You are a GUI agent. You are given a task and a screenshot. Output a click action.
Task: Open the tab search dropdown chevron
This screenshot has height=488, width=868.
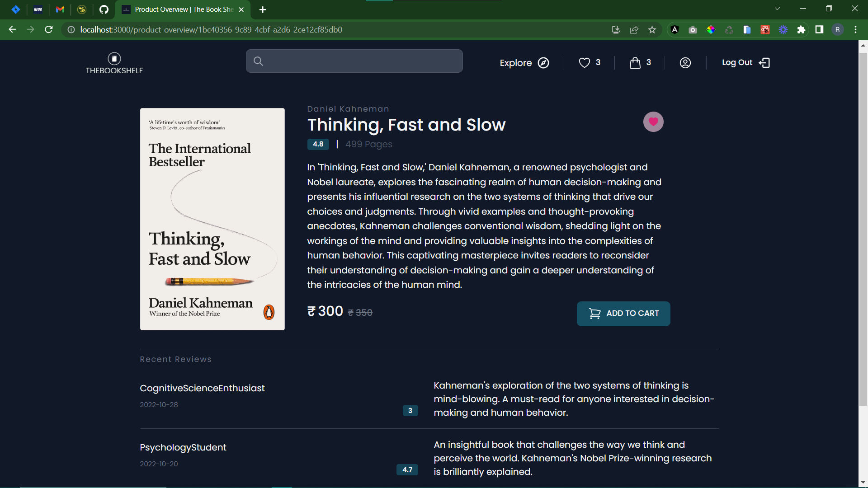pyautogui.click(x=778, y=9)
